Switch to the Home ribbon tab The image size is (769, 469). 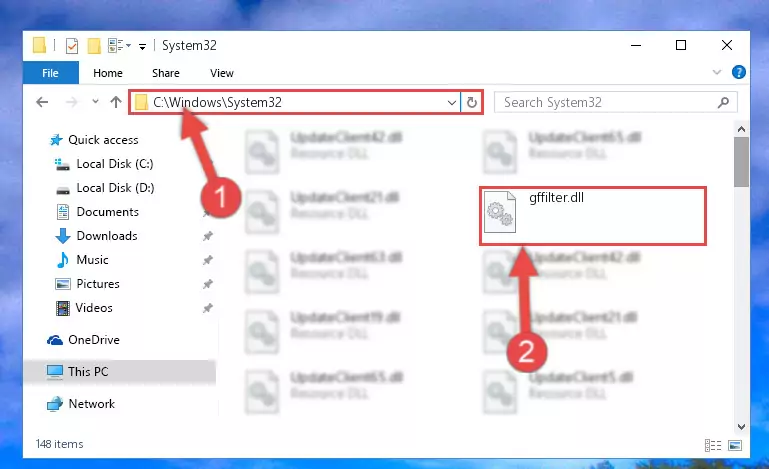[x=108, y=73]
